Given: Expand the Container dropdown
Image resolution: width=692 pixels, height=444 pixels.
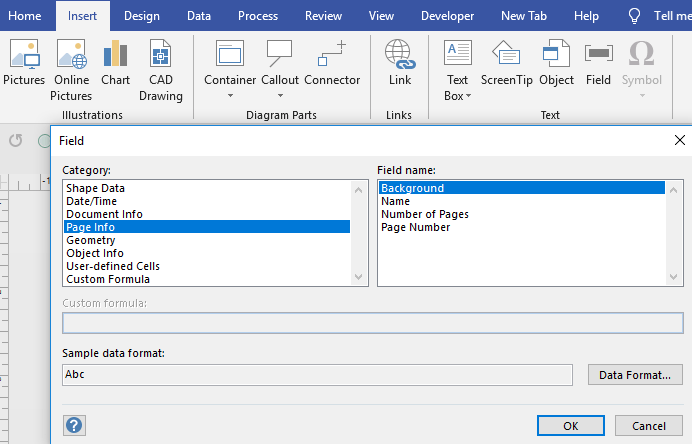Looking at the screenshot, I should 230,96.
